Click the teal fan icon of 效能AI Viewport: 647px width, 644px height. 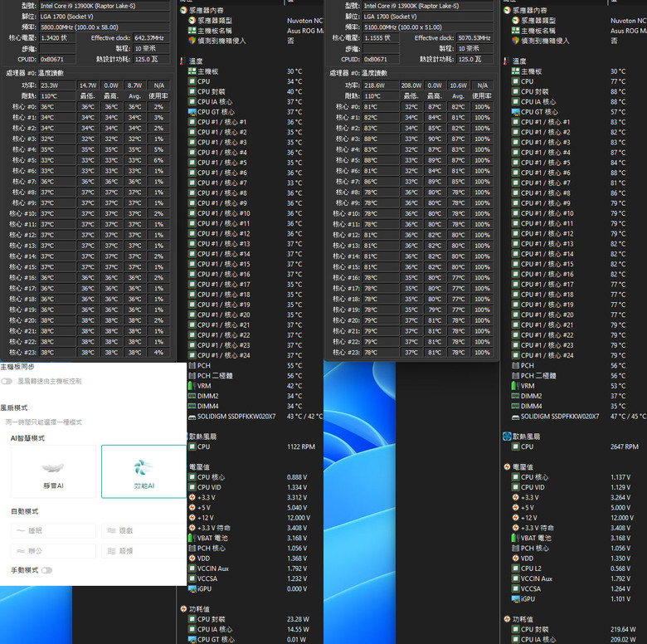(143, 467)
